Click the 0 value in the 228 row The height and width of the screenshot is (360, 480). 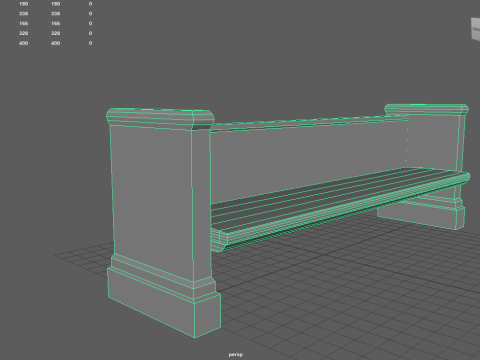pyautogui.click(x=90, y=33)
